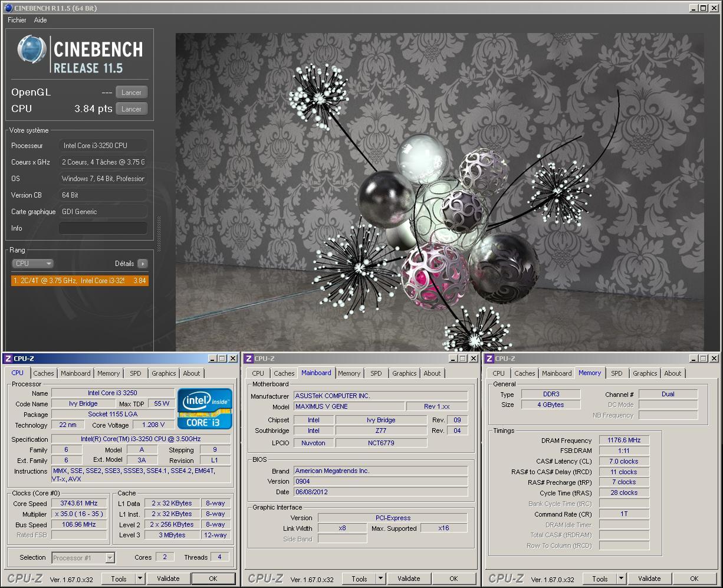723x588 pixels.
Task: Click the first CPU-Z window title icon
Action: click(x=8, y=359)
